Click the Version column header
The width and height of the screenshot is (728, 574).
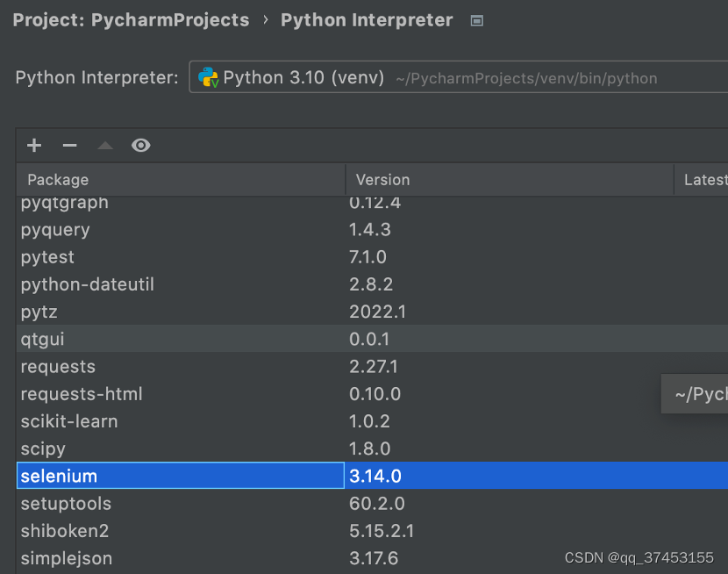click(x=510, y=180)
